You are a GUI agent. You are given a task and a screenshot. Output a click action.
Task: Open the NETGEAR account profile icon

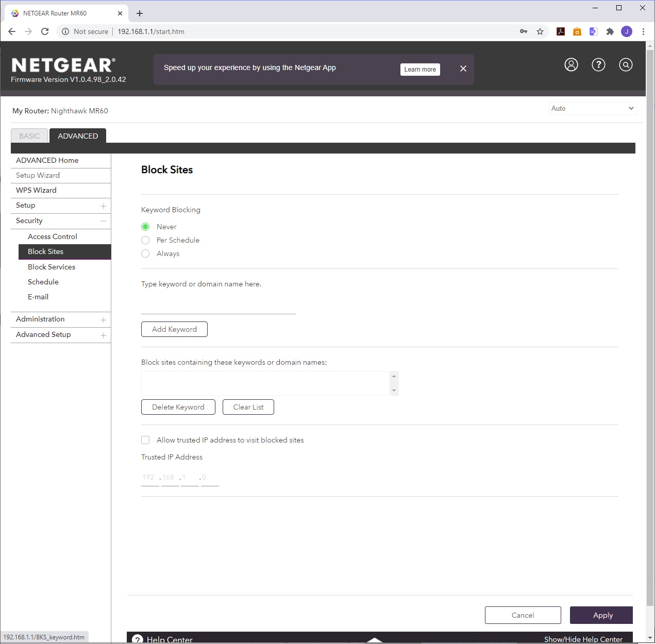571,65
